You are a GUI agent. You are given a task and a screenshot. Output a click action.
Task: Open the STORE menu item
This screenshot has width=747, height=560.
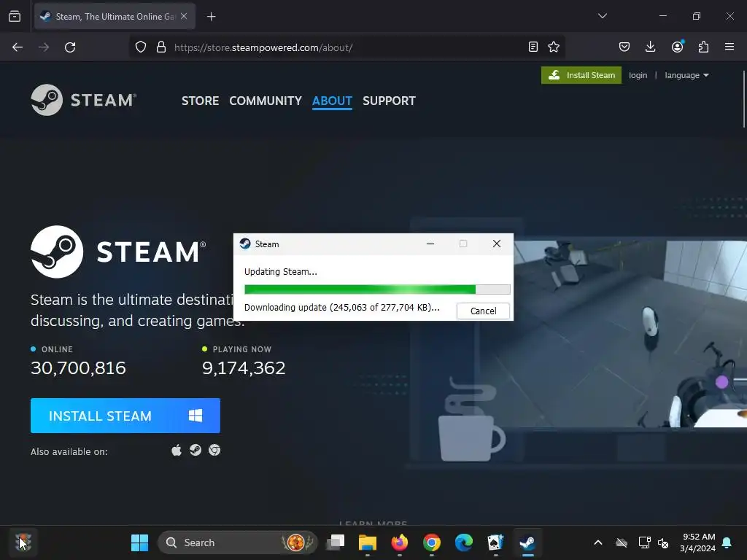pyautogui.click(x=200, y=101)
